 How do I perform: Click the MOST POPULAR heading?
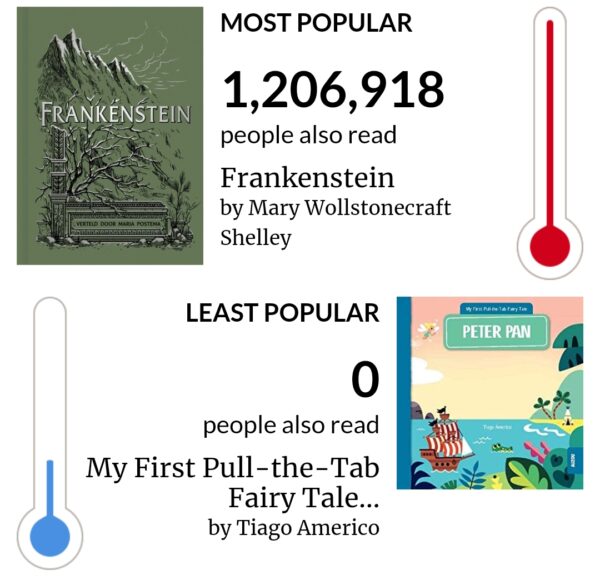[316, 23]
